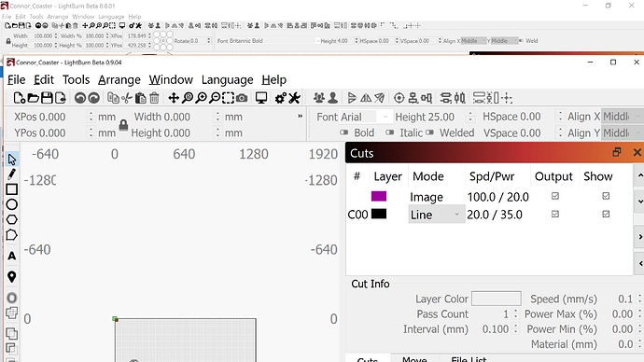
Task: Click the Open folder icon
Action: click(x=34, y=98)
